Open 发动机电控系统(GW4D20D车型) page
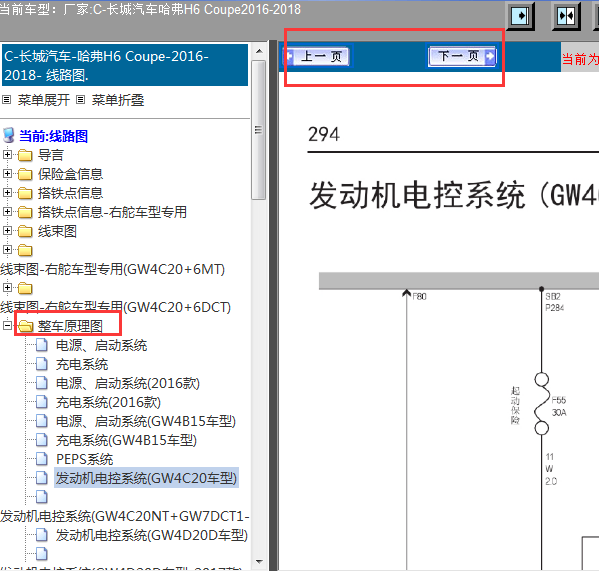 tap(152, 535)
